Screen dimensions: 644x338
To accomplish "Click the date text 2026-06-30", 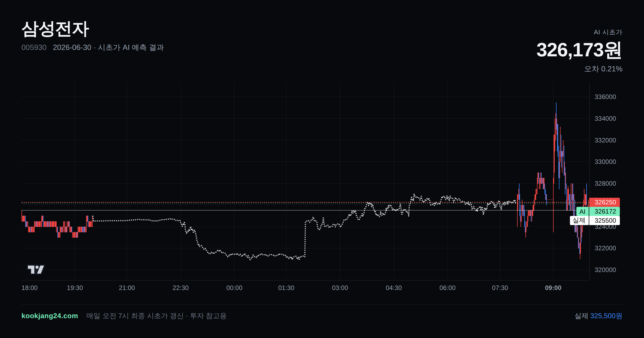I will point(72,47).
